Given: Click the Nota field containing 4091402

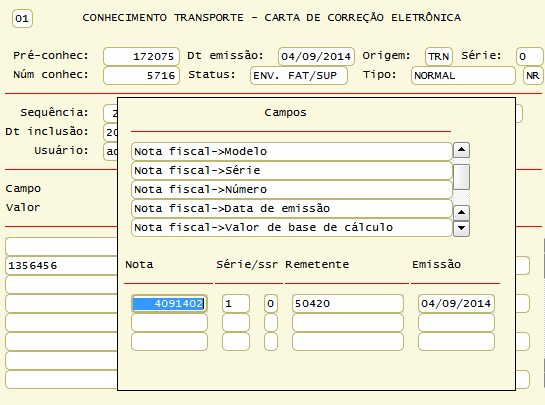Looking at the screenshot, I should 169,303.
